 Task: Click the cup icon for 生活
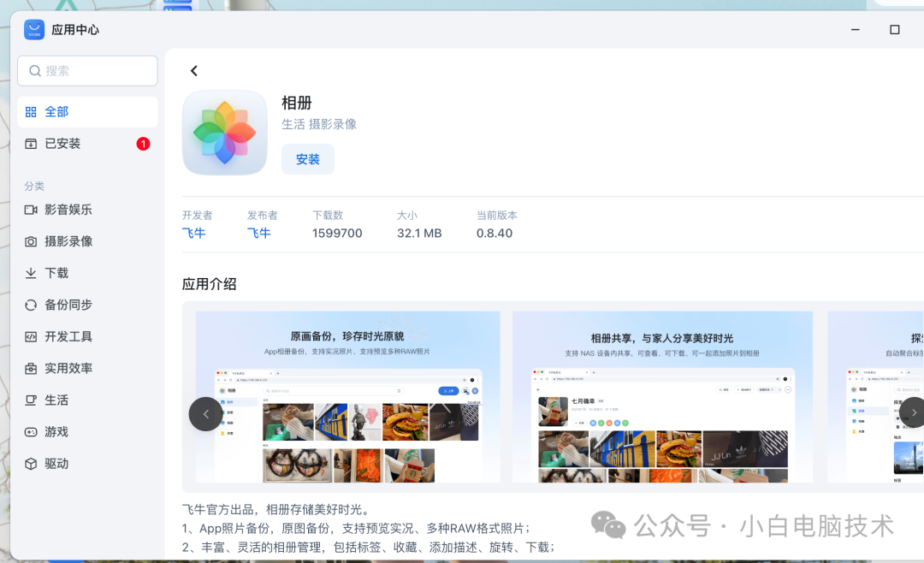(x=31, y=401)
